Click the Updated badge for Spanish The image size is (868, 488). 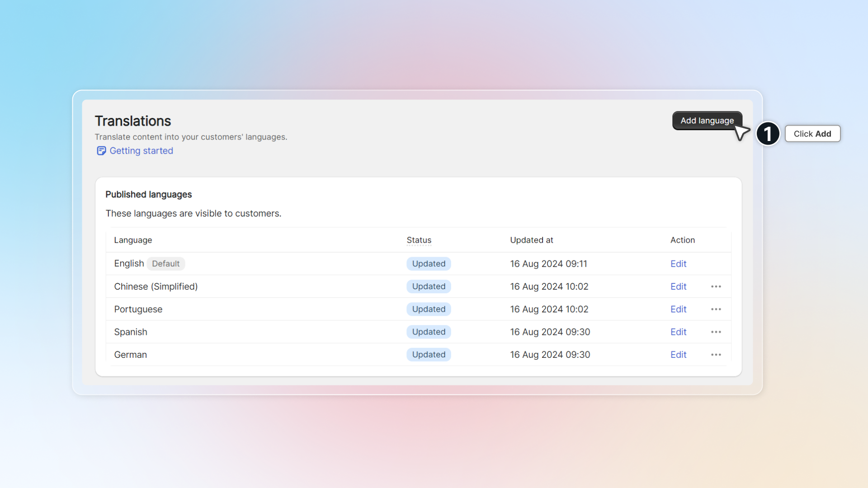pos(429,332)
